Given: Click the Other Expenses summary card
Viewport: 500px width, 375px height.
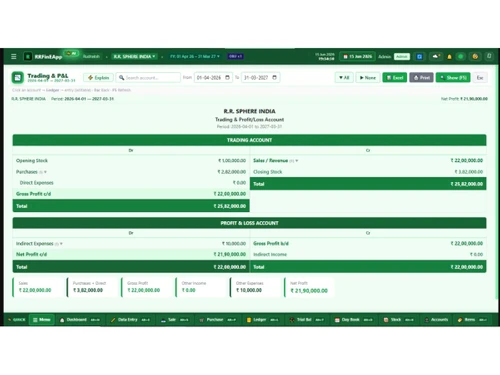Looking at the screenshot, I should pyautogui.click(x=255, y=287).
